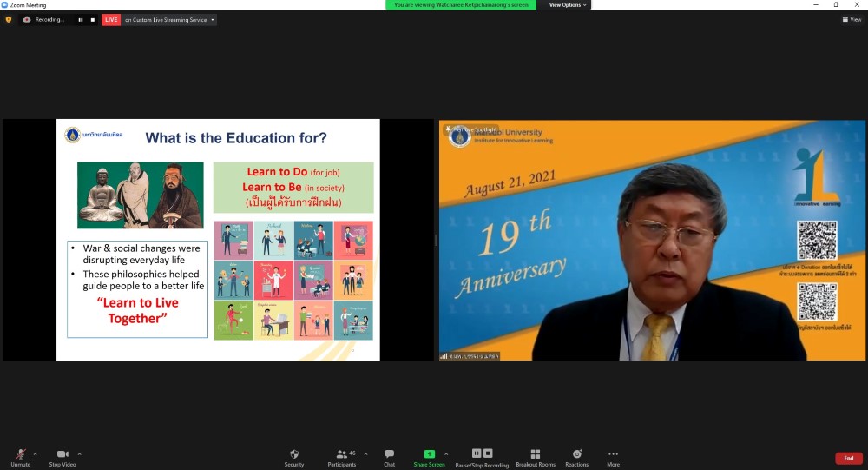
Task: Open the Reactions picker
Action: (576, 457)
